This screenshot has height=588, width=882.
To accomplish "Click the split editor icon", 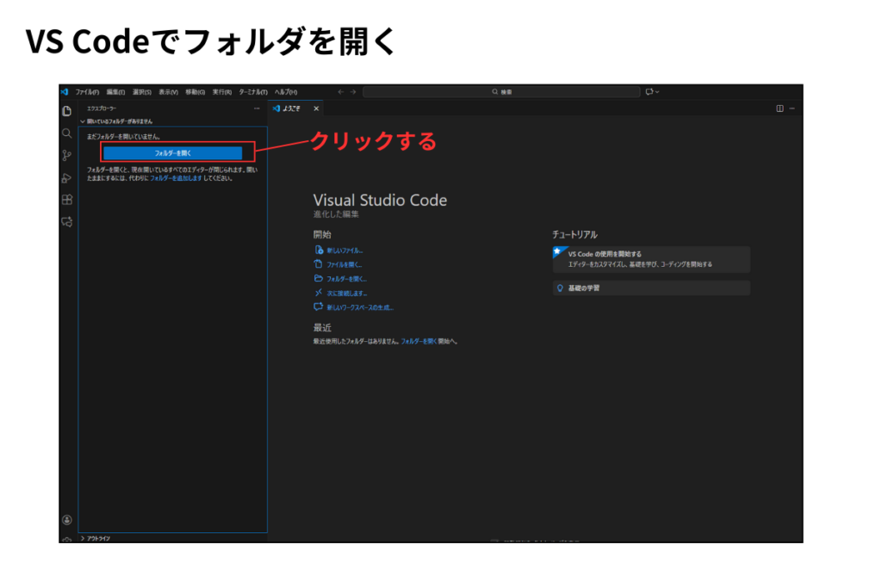I will pyautogui.click(x=780, y=108).
